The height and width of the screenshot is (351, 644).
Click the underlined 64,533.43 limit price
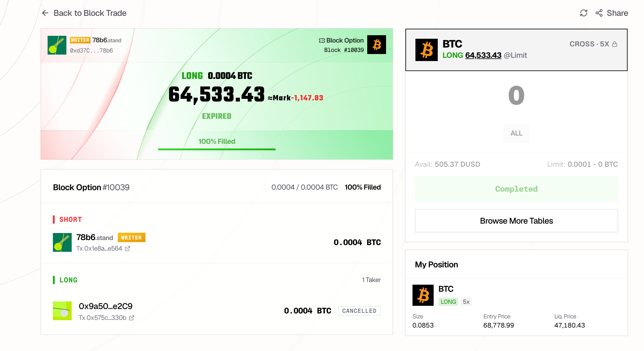tap(483, 55)
